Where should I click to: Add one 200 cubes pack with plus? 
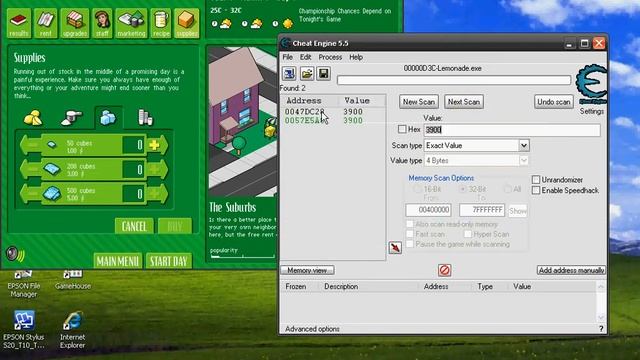(x=155, y=169)
